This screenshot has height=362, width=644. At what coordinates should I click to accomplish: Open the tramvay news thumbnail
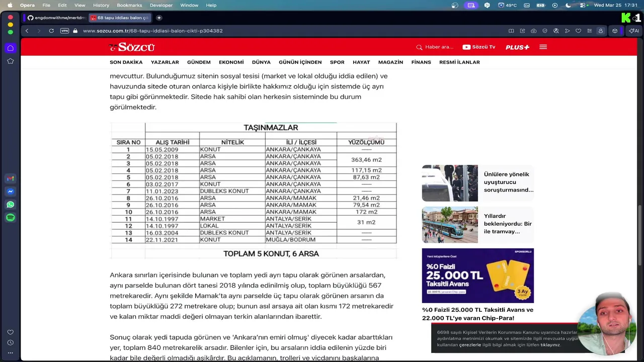450,225
